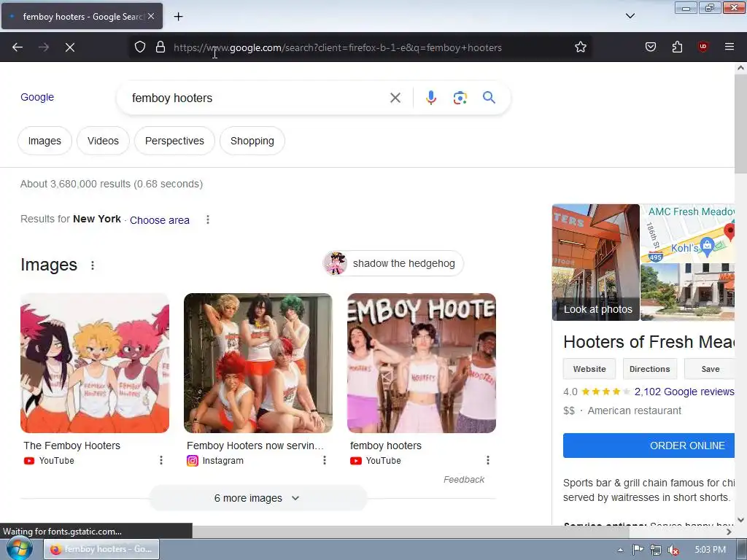List all tabs with the chevron dropdown
Viewport: 747px width, 560px height.
pos(630,16)
